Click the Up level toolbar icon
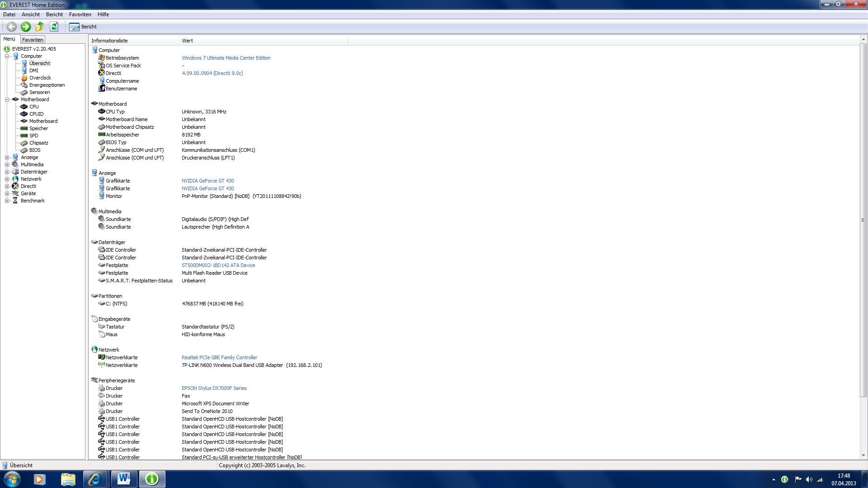 click(x=40, y=27)
